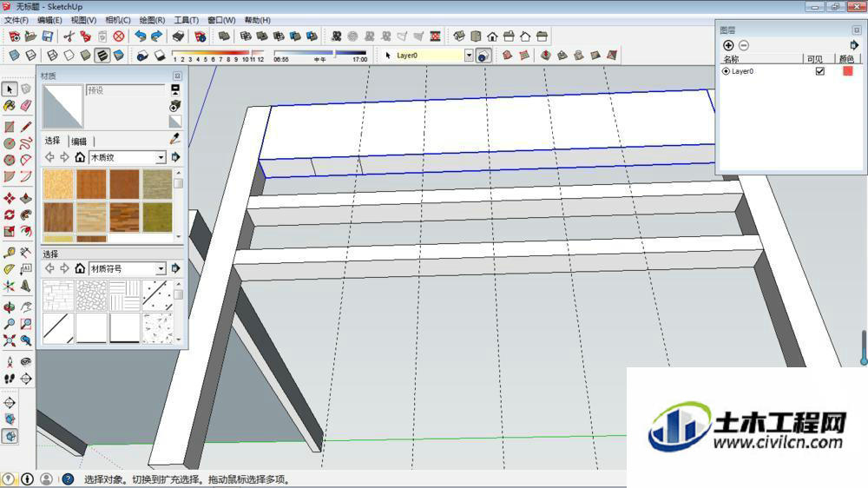Screen dimensions: 868x488
Task: Activate the Axes tool
Action: click(10, 287)
